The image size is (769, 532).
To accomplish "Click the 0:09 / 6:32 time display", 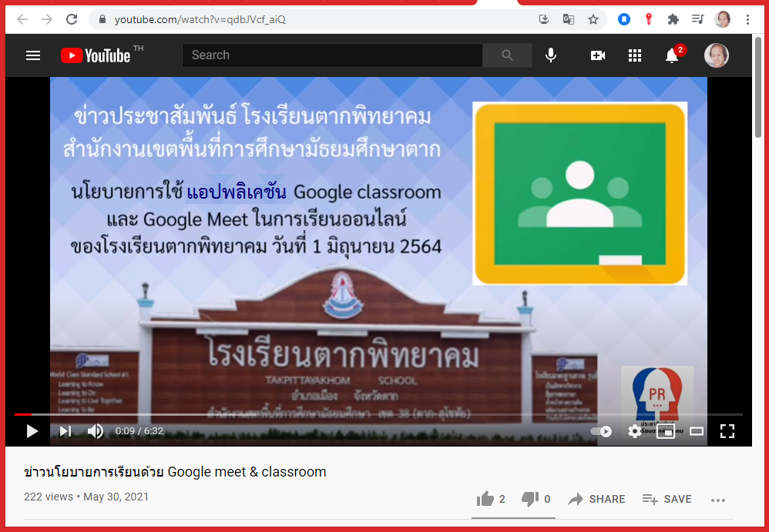I will (x=139, y=431).
